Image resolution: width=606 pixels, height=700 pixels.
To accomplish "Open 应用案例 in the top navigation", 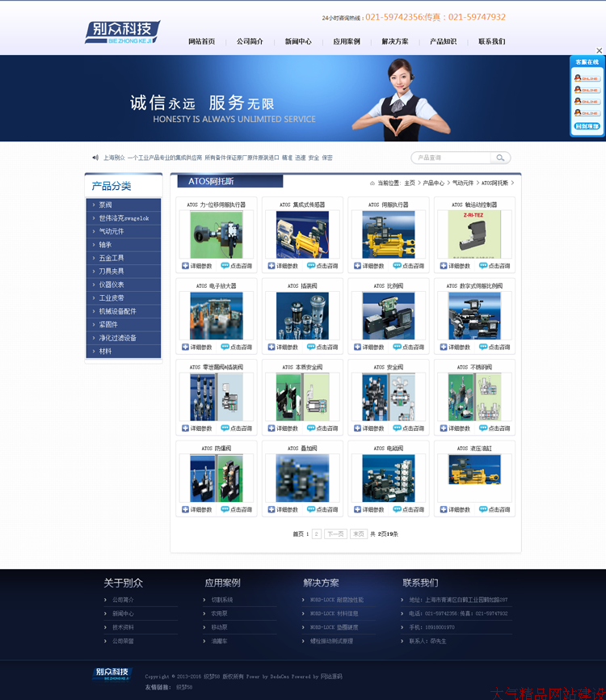I will click(x=347, y=41).
